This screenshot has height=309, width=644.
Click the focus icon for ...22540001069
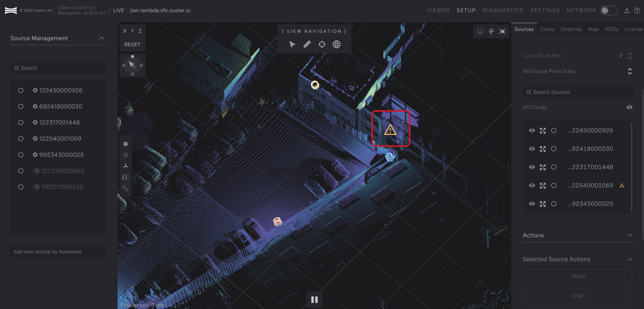tap(543, 185)
